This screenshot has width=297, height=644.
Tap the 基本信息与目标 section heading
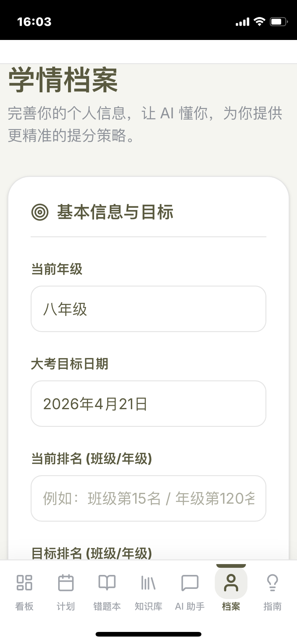[115, 212]
